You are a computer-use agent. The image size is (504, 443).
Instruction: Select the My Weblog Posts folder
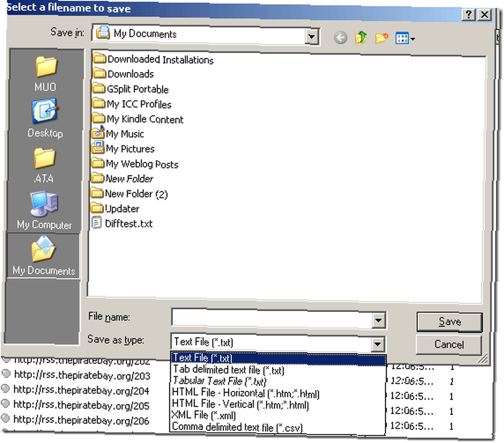135,164
